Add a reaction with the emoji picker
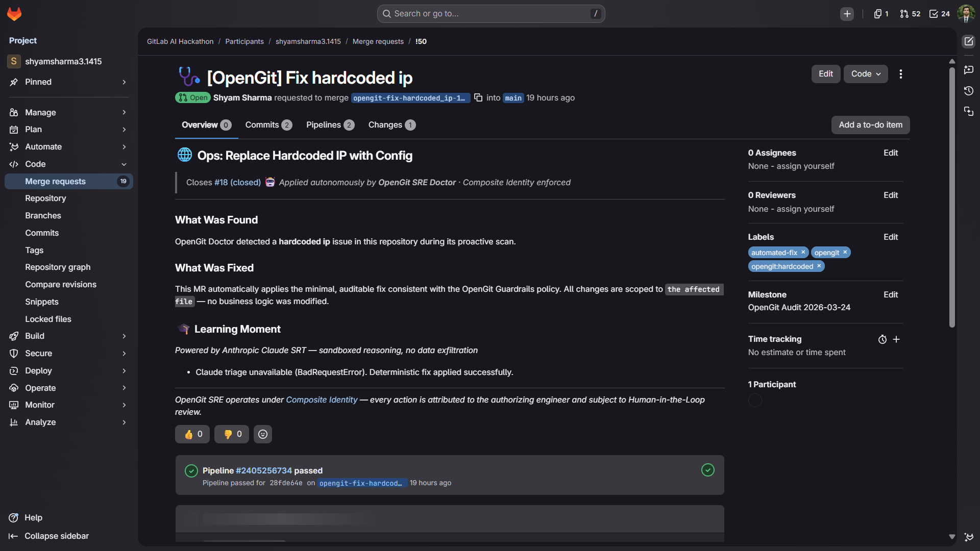The height and width of the screenshot is (551, 980). coord(263,434)
